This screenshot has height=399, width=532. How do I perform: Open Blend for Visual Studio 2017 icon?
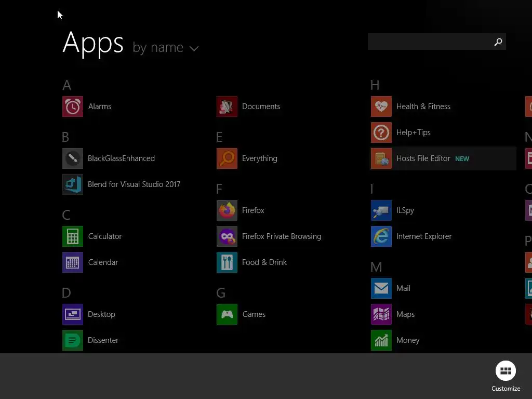pyautogui.click(x=73, y=184)
